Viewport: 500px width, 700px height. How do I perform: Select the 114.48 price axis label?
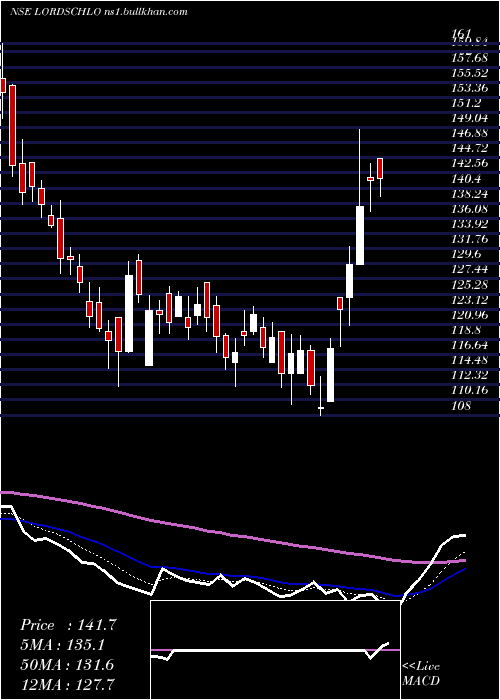click(470, 360)
